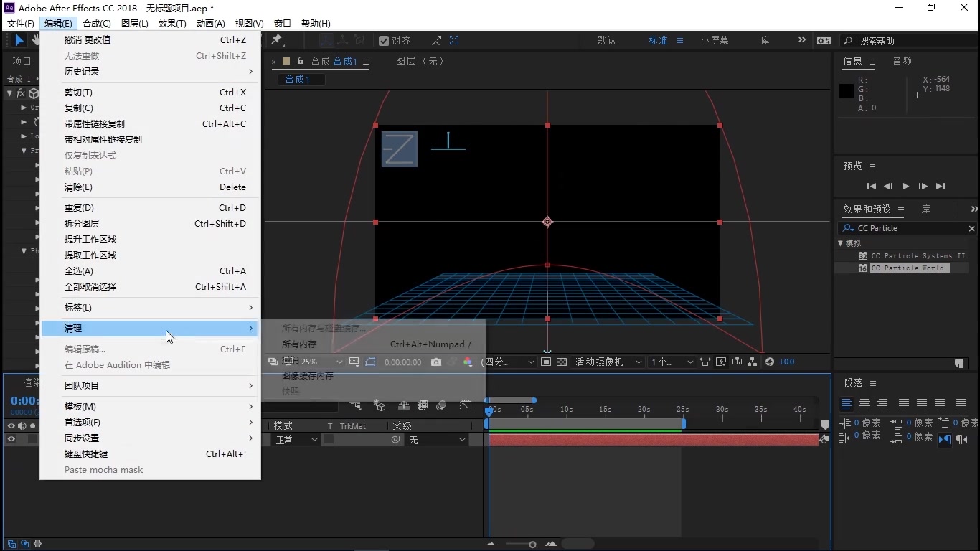Choose justify all paragraph alignment
Image resolution: width=980 pixels, height=551 pixels.
pyautogui.click(x=961, y=404)
